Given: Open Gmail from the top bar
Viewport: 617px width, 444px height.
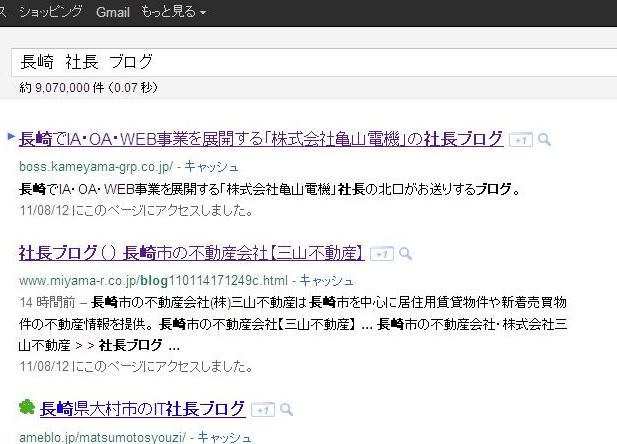Looking at the screenshot, I should [112, 12].
